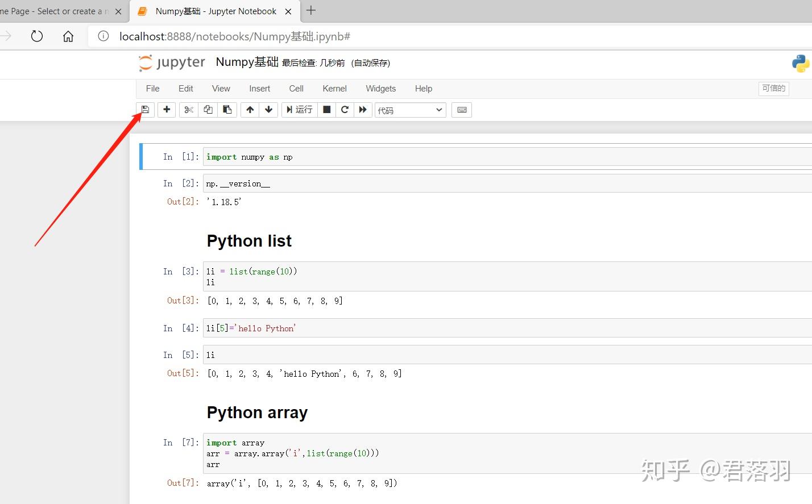Interrupt the kernel with stop icon

coord(326,110)
